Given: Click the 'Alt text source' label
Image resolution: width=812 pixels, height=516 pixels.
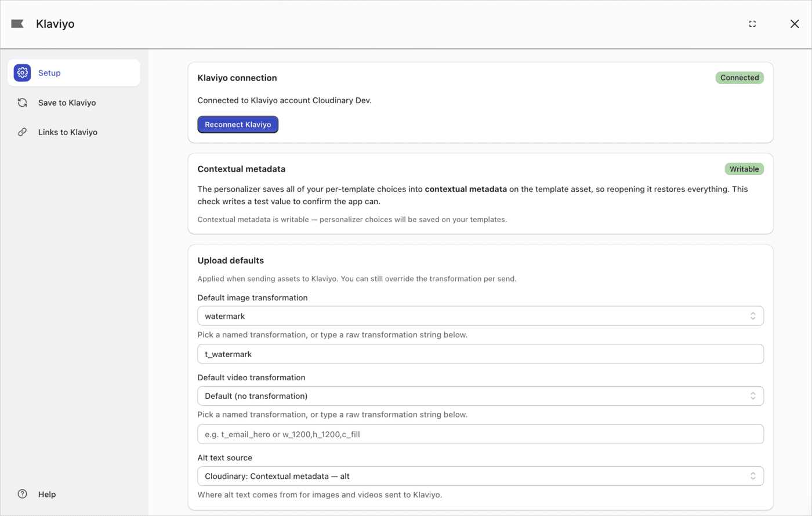Looking at the screenshot, I should click(224, 457).
